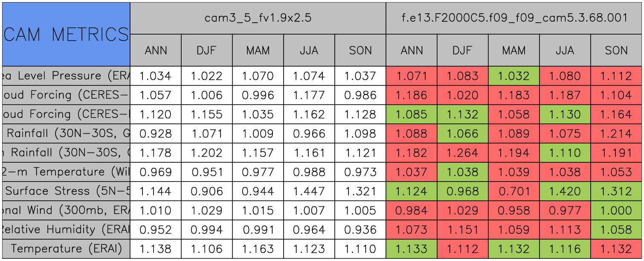Click the white cell showing 1.447

pos(309,191)
